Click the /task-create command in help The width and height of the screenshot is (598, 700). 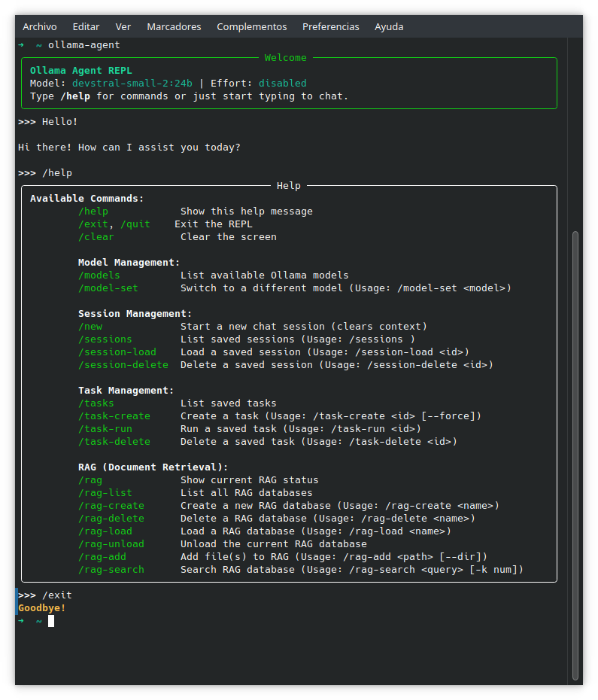pyautogui.click(x=114, y=416)
